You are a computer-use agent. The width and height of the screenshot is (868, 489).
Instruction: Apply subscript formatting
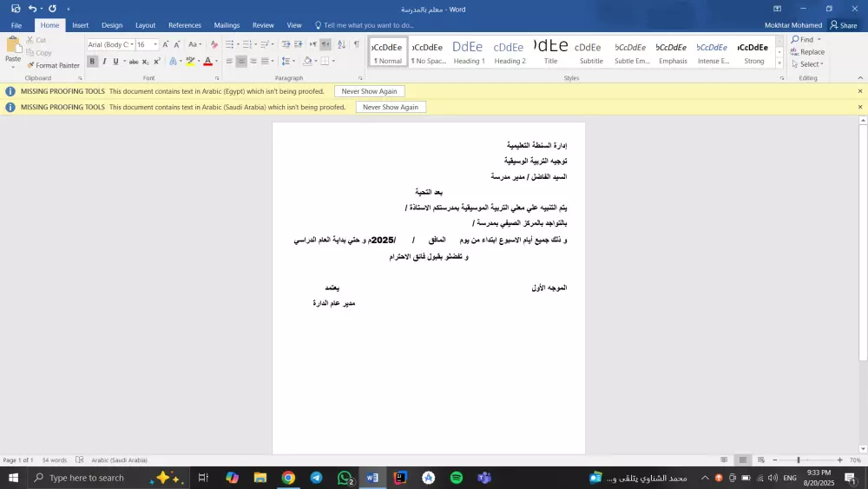pos(145,62)
